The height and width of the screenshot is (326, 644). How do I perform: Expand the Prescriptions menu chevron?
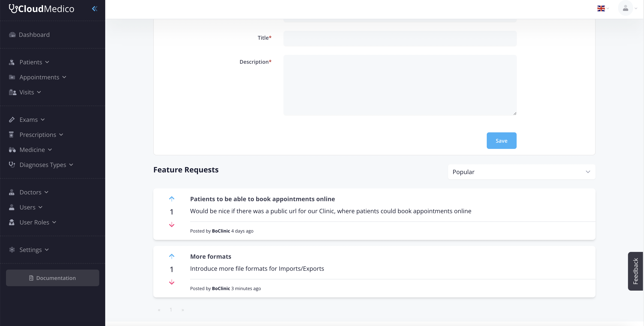[61, 135]
